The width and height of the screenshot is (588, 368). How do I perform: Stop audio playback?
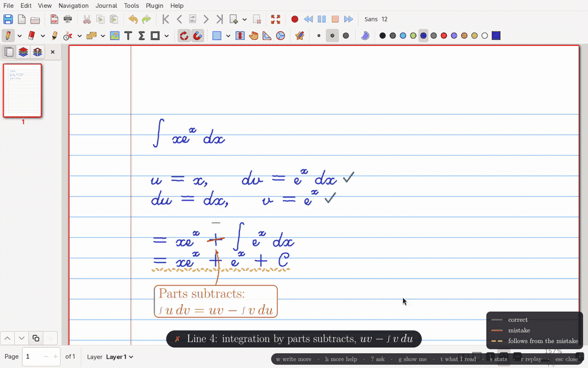pyautogui.click(x=335, y=19)
